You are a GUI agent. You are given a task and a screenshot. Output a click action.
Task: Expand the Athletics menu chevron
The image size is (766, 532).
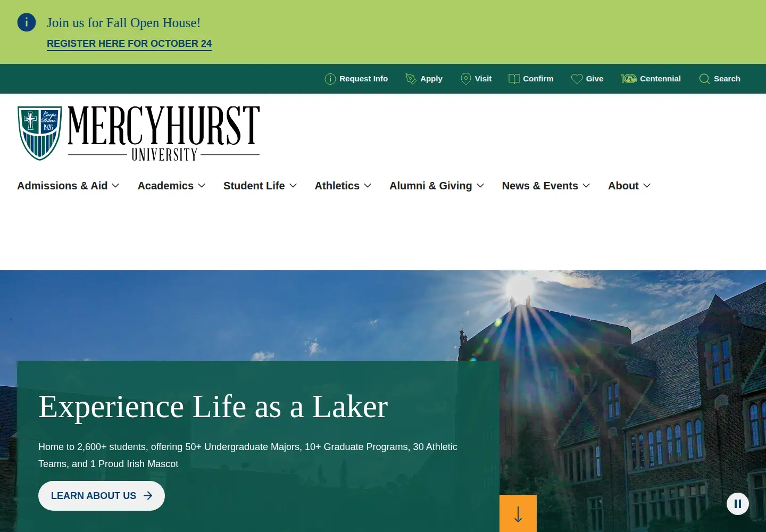tap(368, 186)
